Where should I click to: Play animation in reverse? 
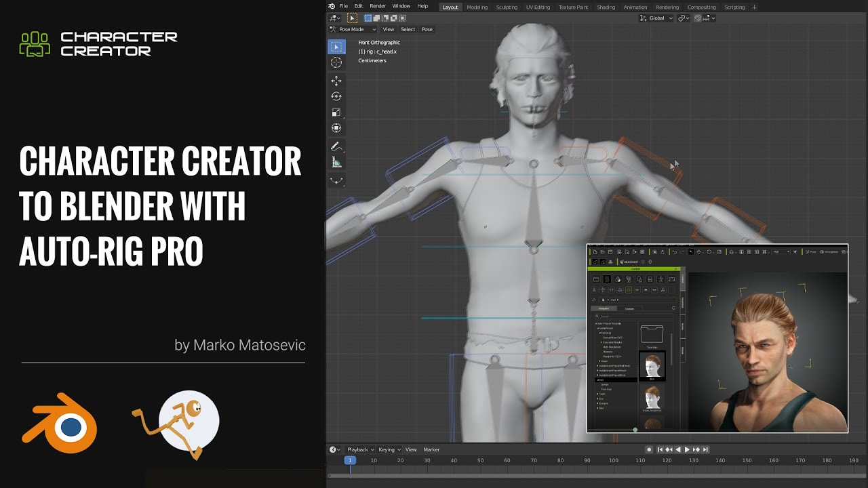[678, 449]
